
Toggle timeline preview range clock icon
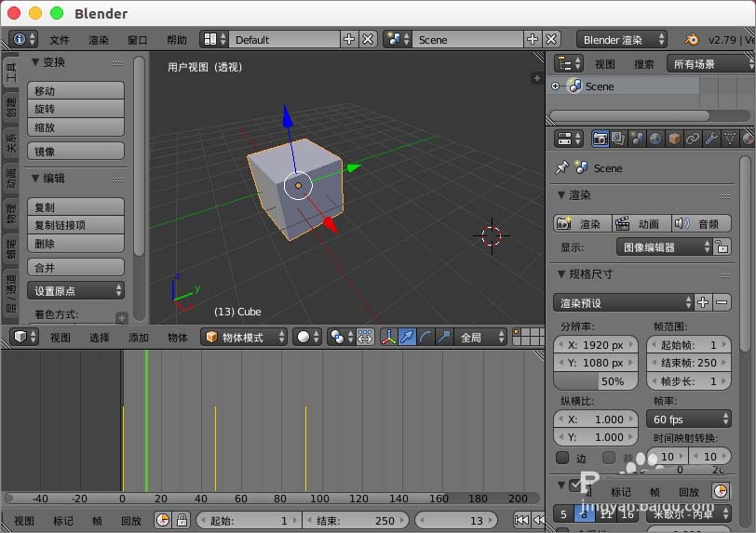[164, 521]
